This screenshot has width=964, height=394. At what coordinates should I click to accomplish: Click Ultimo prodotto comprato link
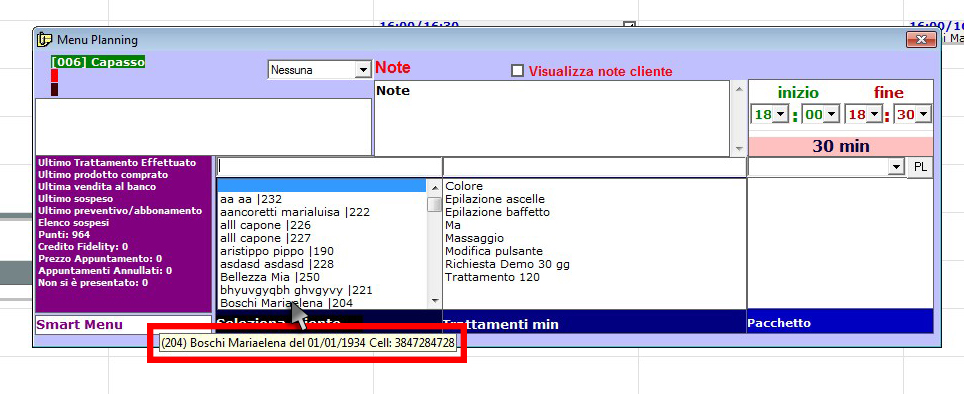(x=103, y=175)
